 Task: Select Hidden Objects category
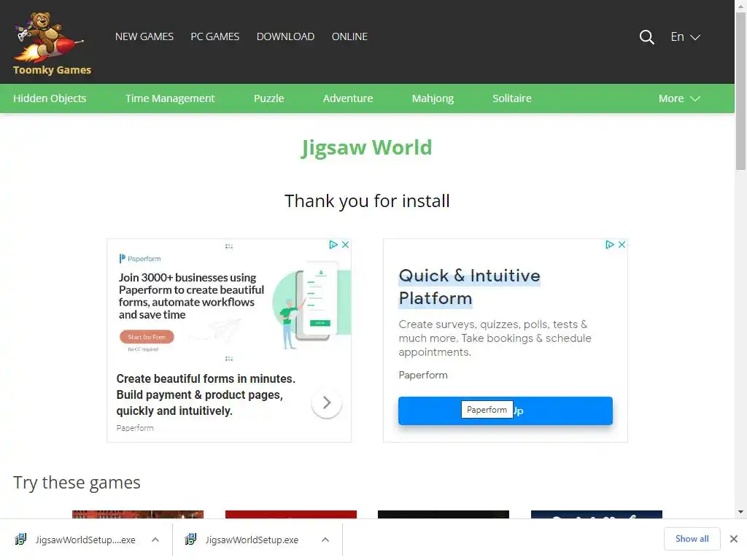[x=50, y=98]
